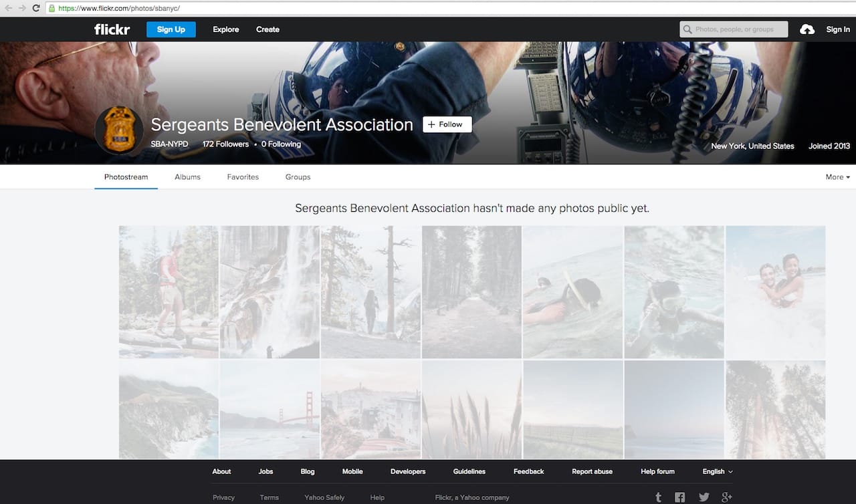Open the Explore menu item
The image size is (856, 504).
coord(225,29)
